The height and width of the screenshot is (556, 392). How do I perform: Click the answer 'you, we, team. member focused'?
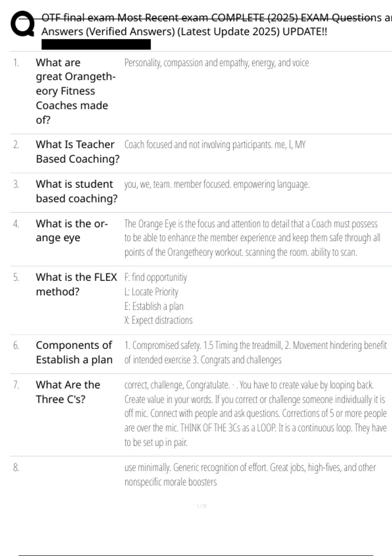217,184
